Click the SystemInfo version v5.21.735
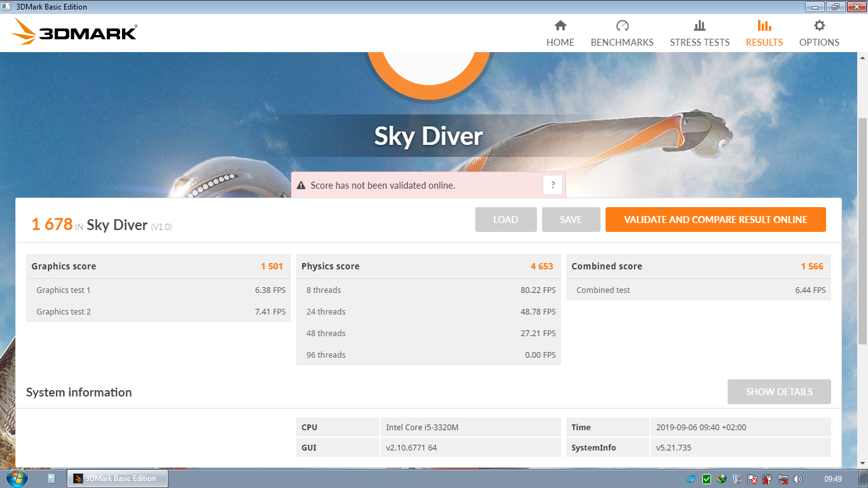Image resolution: width=868 pixels, height=488 pixels. (x=674, y=447)
